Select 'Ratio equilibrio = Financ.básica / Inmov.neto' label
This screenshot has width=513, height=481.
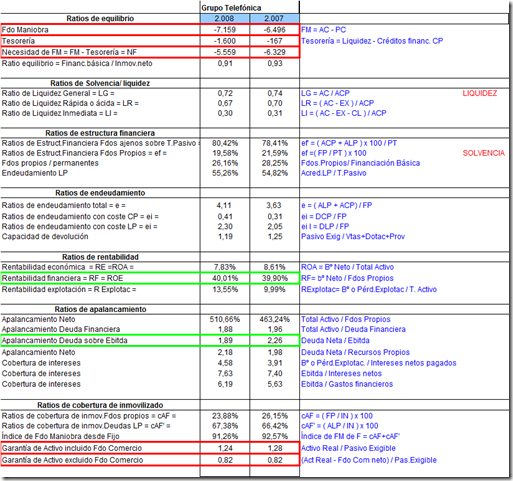(x=77, y=63)
